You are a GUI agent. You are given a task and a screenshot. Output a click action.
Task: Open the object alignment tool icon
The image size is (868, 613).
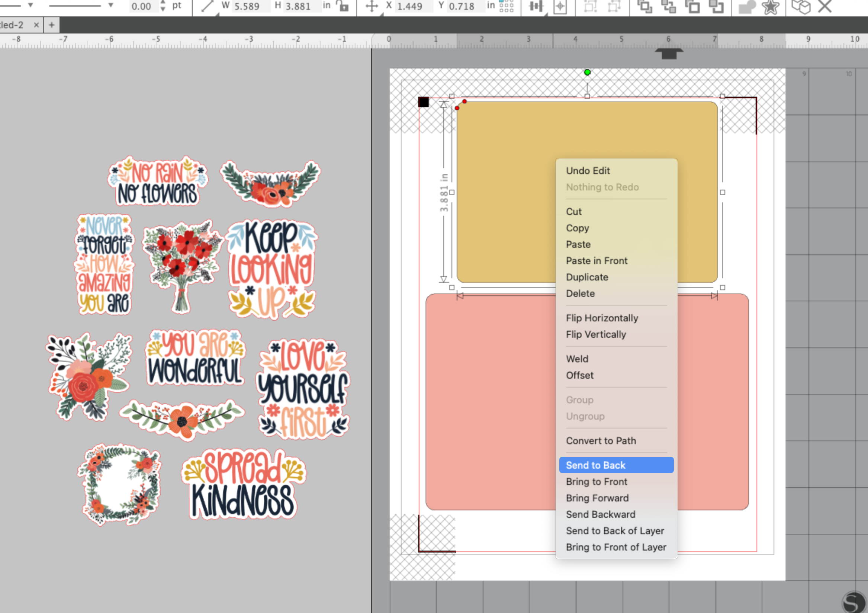pyautogui.click(x=536, y=6)
